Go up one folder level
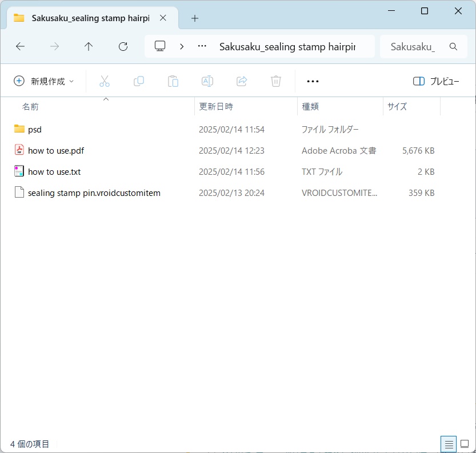 tap(89, 46)
